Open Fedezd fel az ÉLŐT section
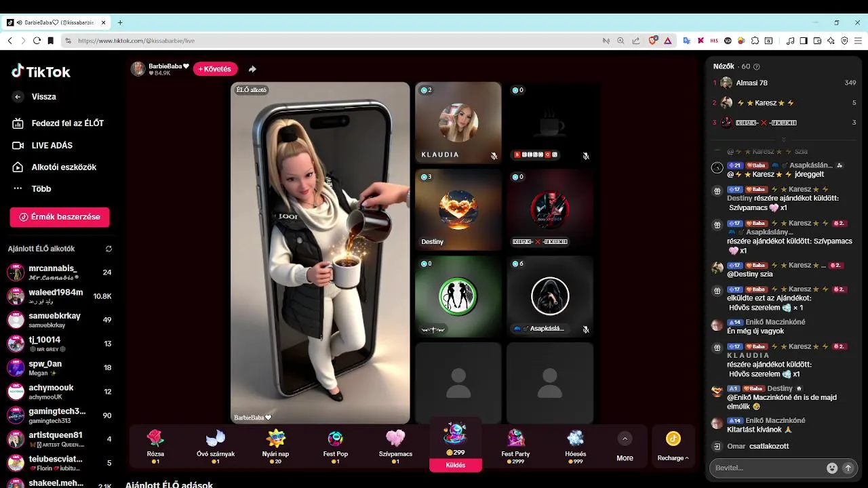This screenshot has width=868, height=488. point(58,123)
